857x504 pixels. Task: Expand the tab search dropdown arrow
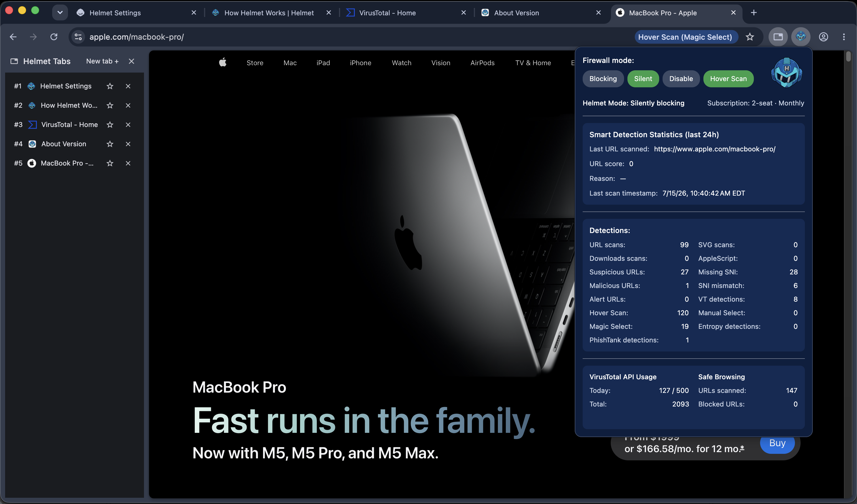click(x=60, y=13)
